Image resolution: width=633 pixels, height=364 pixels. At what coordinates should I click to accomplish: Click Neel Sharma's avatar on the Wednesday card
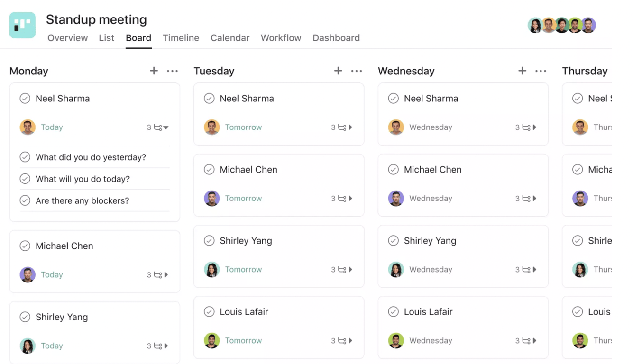click(x=396, y=127)
